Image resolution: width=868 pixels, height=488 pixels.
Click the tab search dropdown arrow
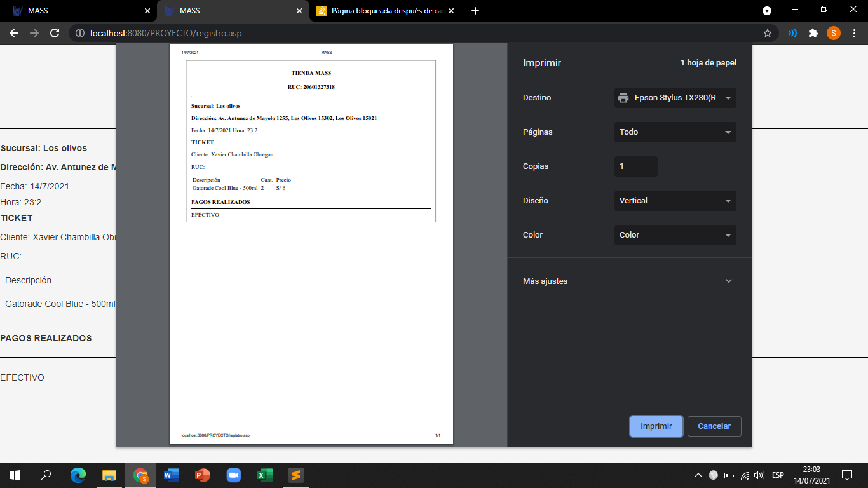pos(767,11)
